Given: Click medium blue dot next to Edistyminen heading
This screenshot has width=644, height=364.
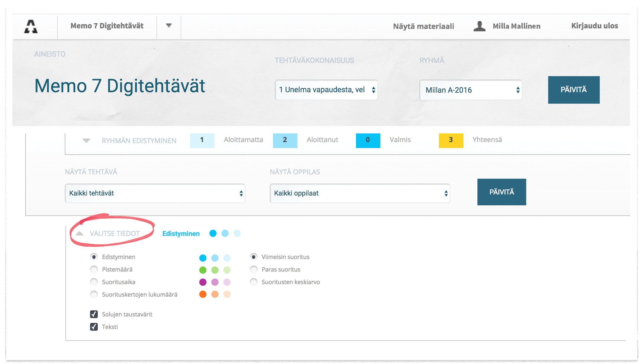Looking at the screenshot, I should click(x=225, y=233).
